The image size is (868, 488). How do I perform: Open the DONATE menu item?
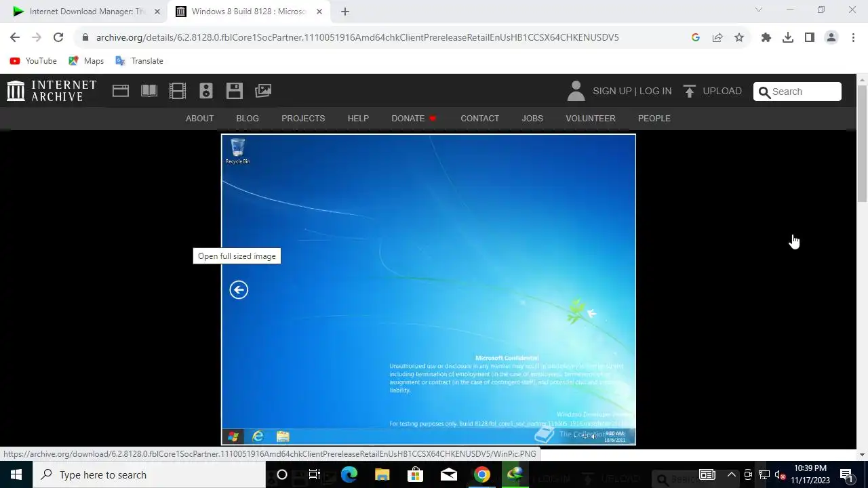(x=414, y=118)
